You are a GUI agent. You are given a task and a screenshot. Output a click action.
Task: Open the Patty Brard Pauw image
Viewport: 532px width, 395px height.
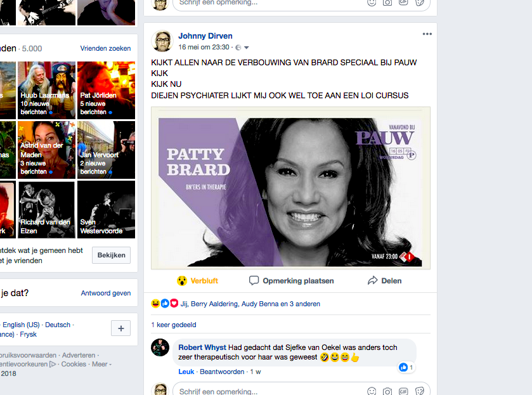click(290, 188)
